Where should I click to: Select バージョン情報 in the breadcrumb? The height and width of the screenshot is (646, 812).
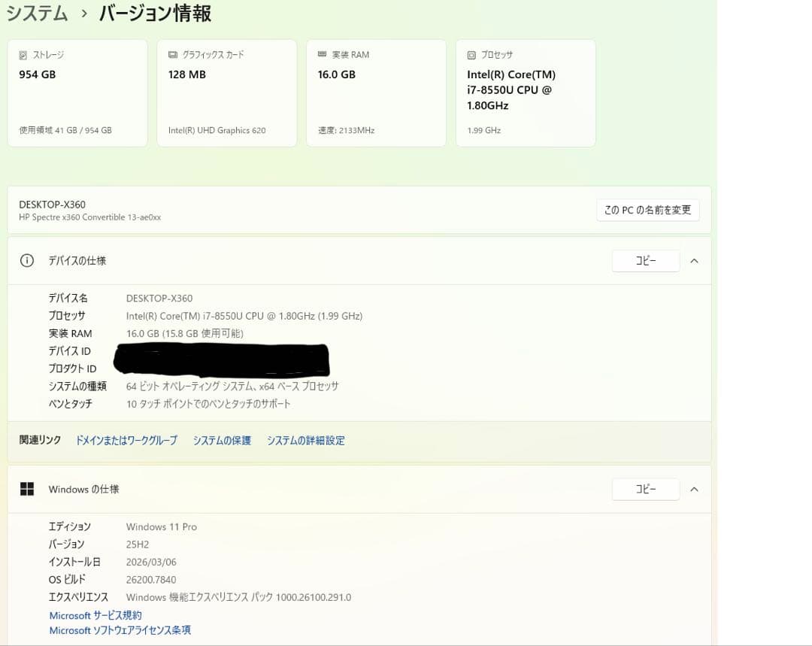point(153,13)
